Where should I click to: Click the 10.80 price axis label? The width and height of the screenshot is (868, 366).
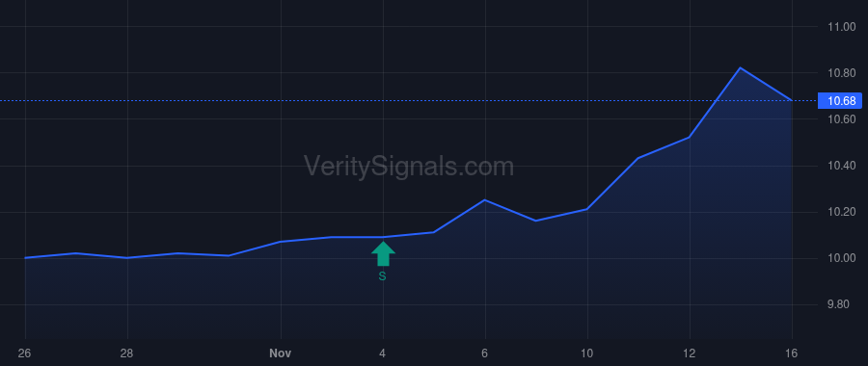(x=841, y=73)
